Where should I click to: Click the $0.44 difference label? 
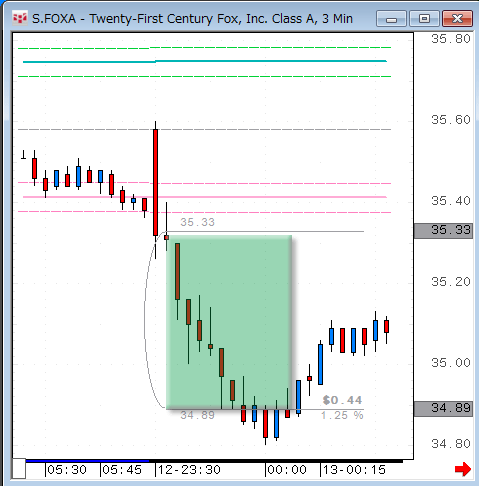pos(342,400)
